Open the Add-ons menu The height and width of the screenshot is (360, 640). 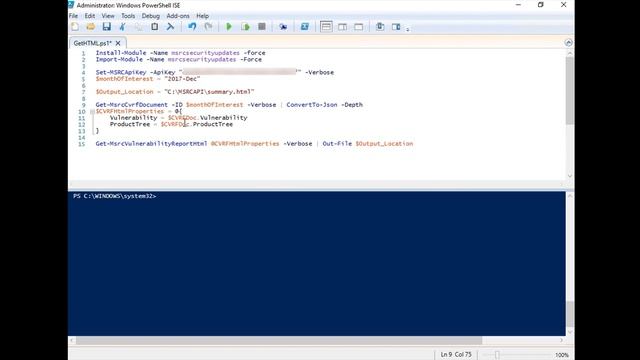(x=178, y=16)
